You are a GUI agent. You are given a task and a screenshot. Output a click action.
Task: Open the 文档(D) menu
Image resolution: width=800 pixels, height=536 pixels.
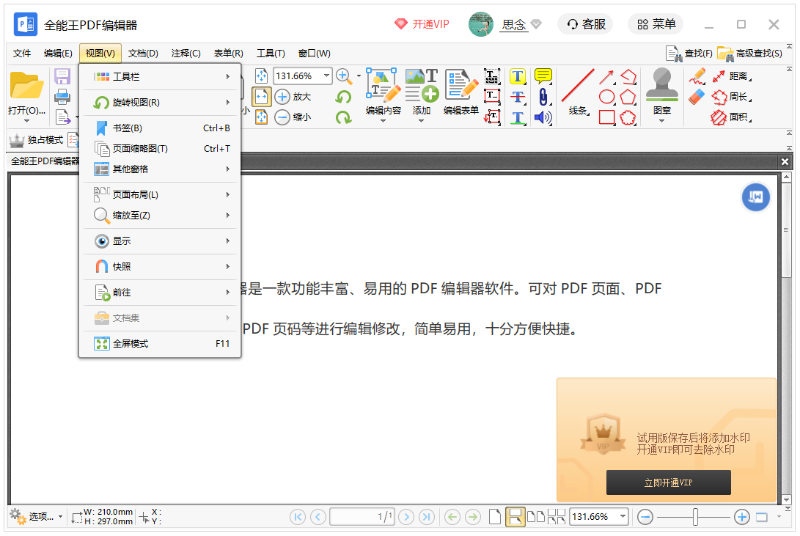[143, 53]
